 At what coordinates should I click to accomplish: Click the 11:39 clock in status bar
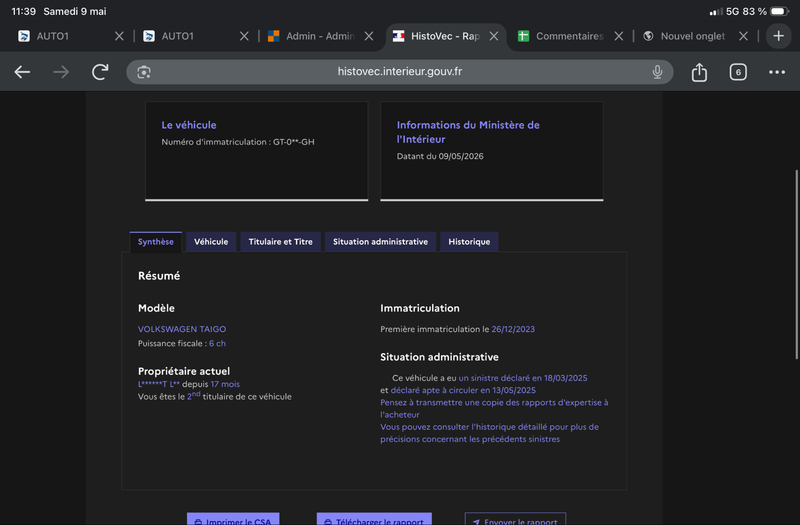coord(23,11)
